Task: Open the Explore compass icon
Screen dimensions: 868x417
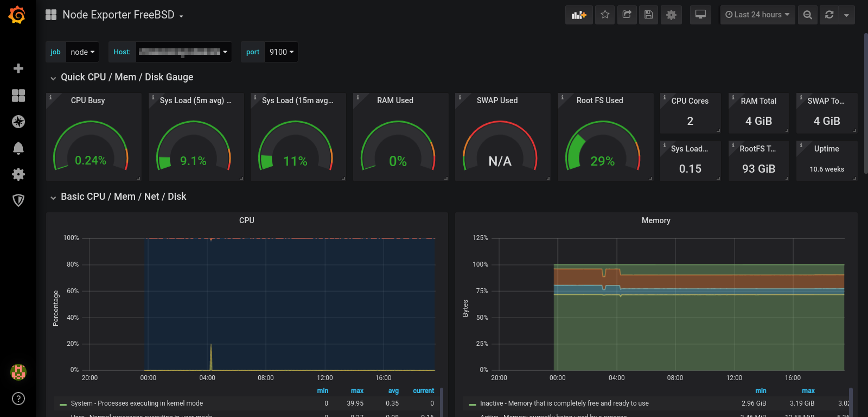Action: [18, 122]
